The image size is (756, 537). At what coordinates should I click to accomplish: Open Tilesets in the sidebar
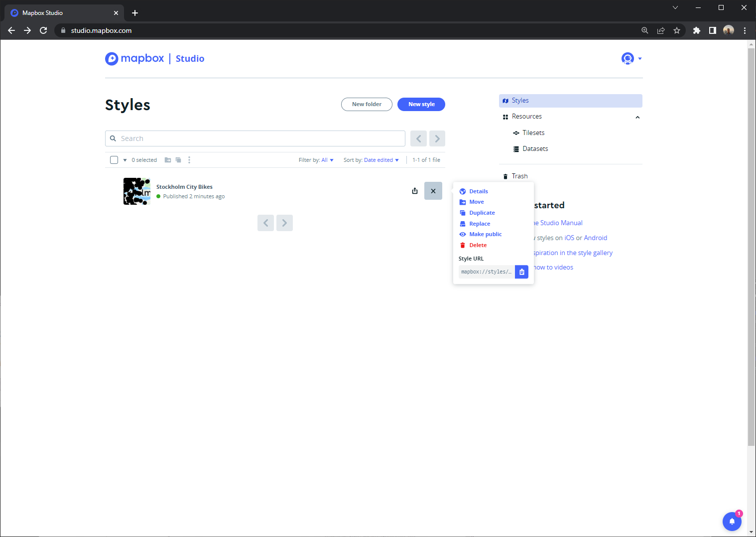click(x=533, y=133)
